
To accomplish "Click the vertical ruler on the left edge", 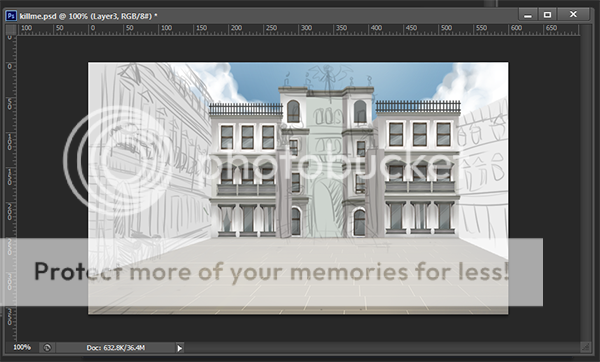I will coord(10,188).
